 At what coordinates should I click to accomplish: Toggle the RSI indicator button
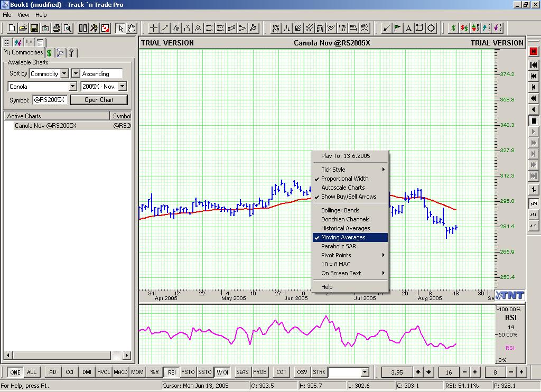pyautogui.click(x=172, y=372)
